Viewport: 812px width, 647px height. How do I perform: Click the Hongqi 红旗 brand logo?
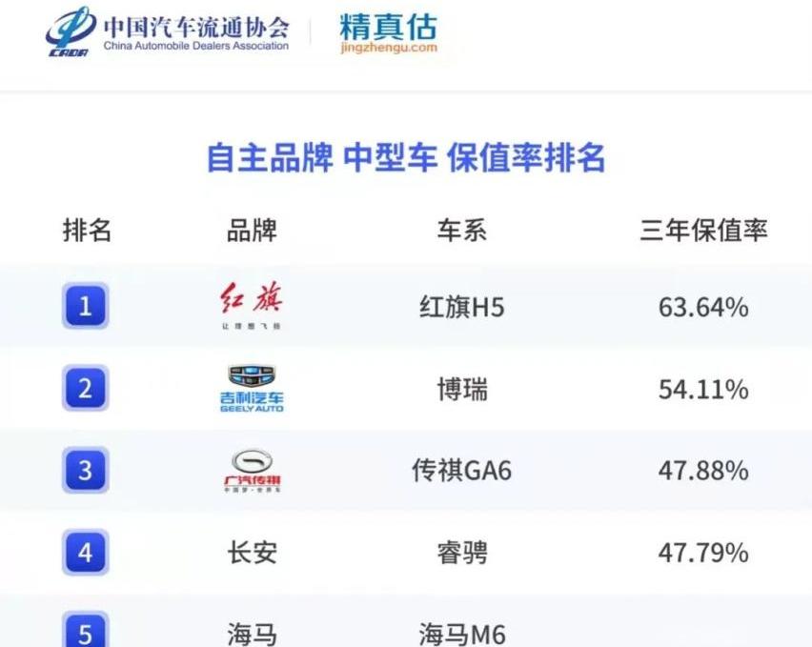pyautogui.click(x=251, y=306)
